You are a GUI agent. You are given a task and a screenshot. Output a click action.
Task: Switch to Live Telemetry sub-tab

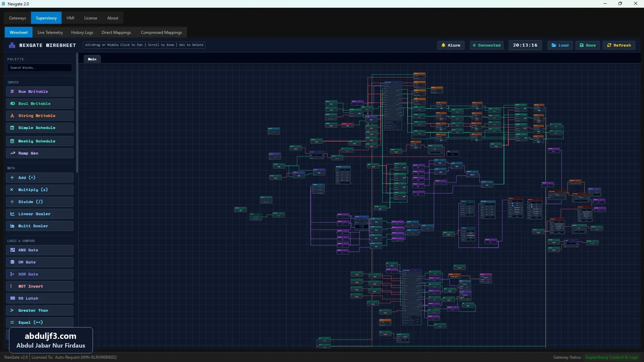[50, 33]
